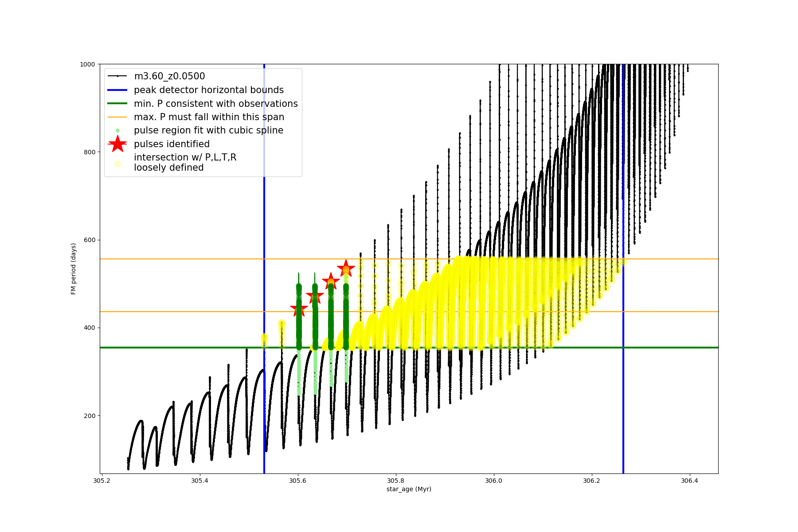Click the 'max. P must fall within this span' label
This screenshot has height=532, width=798.
point(209,117)
